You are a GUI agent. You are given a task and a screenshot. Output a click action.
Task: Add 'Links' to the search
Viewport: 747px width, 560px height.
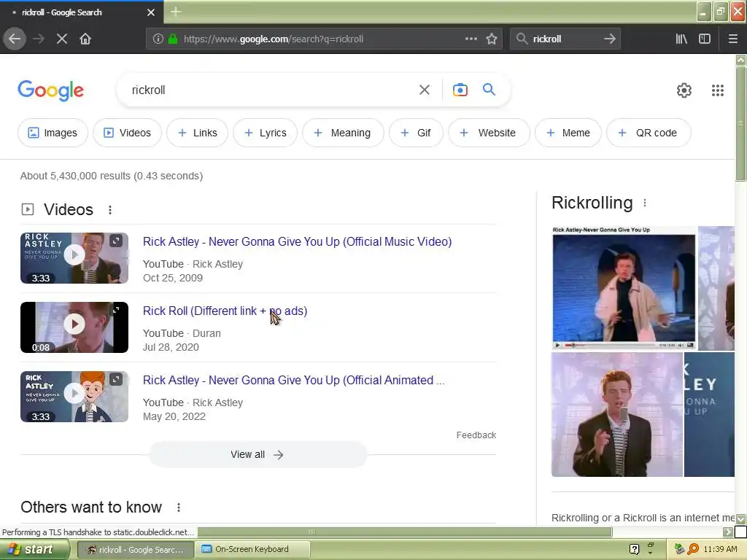pyautogui.click(x=197, y=133)
